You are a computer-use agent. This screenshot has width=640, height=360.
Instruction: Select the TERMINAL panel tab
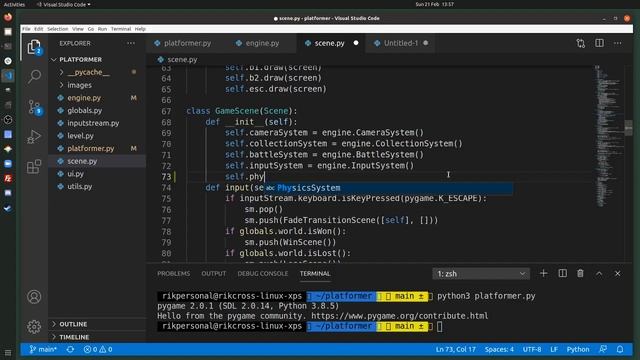click(x=315, y=273)
